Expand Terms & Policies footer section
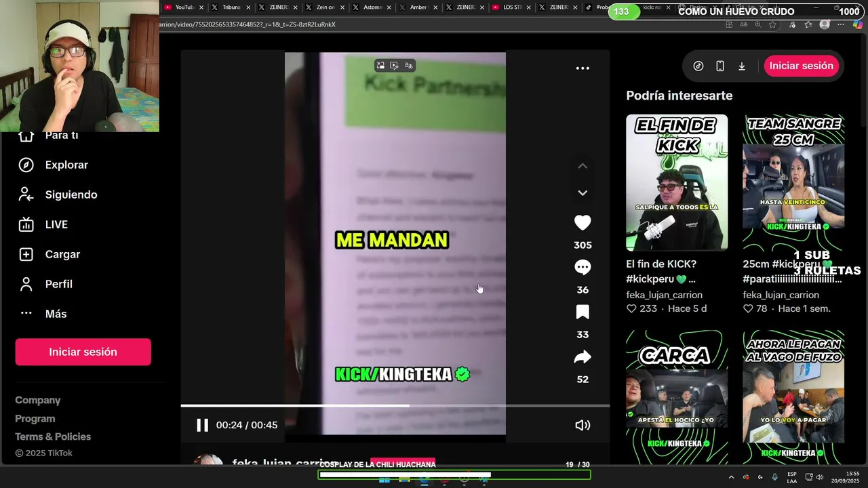The image size is (868, 488). [x=53, y=436]
